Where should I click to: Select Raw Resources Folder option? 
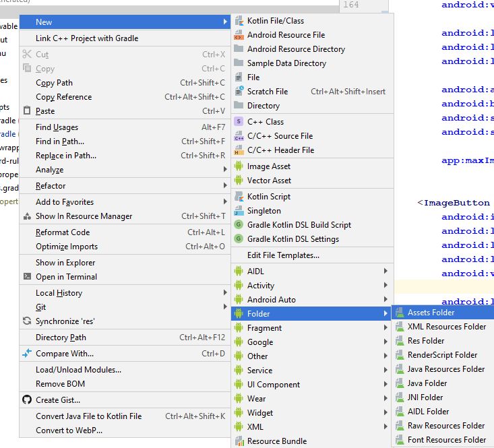click(443, 426)
